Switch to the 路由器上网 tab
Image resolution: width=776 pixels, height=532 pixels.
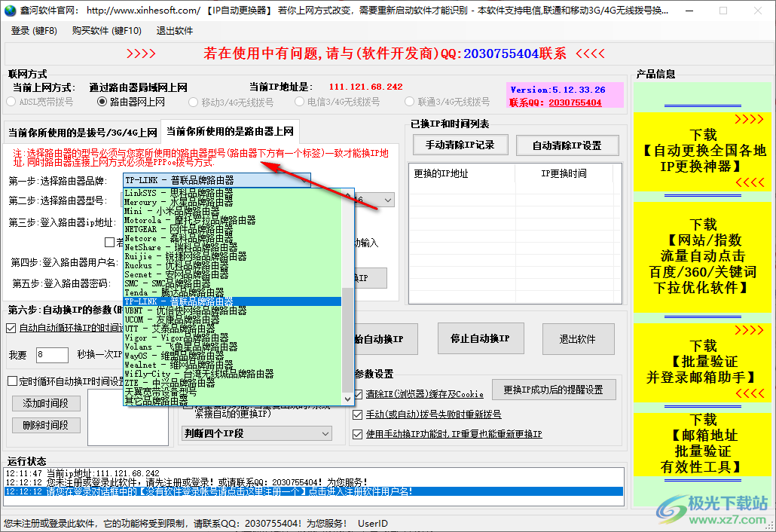pyautogui.click(x=230, y=131)
